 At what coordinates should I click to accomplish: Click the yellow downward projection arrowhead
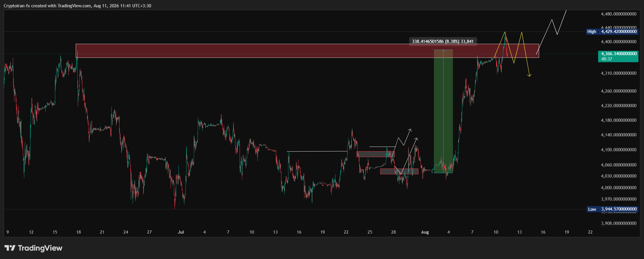pos(529,75)
